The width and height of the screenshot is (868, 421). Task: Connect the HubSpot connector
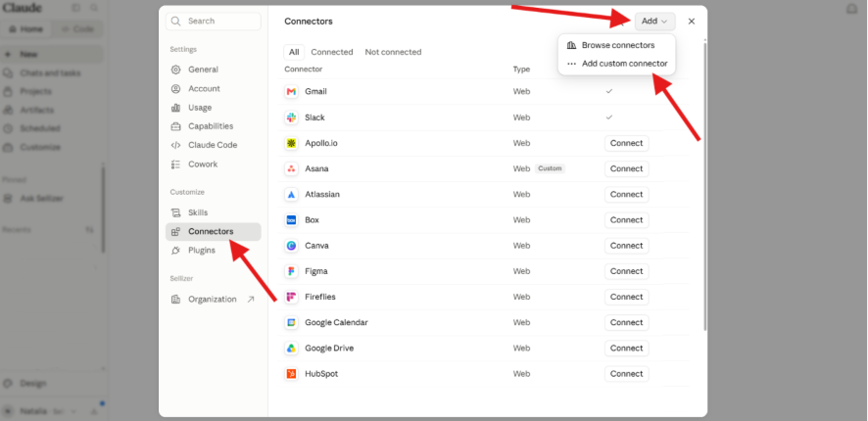click(627, 374)
